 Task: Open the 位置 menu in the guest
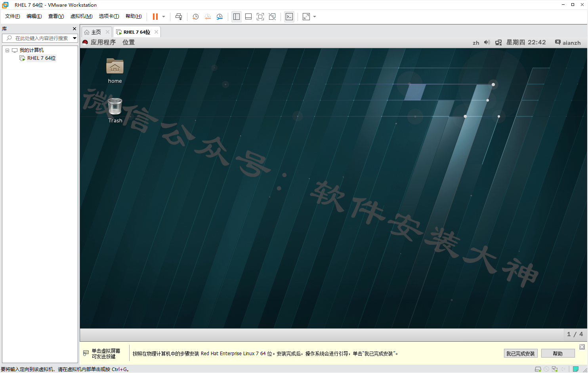click(x=128, y=42)
